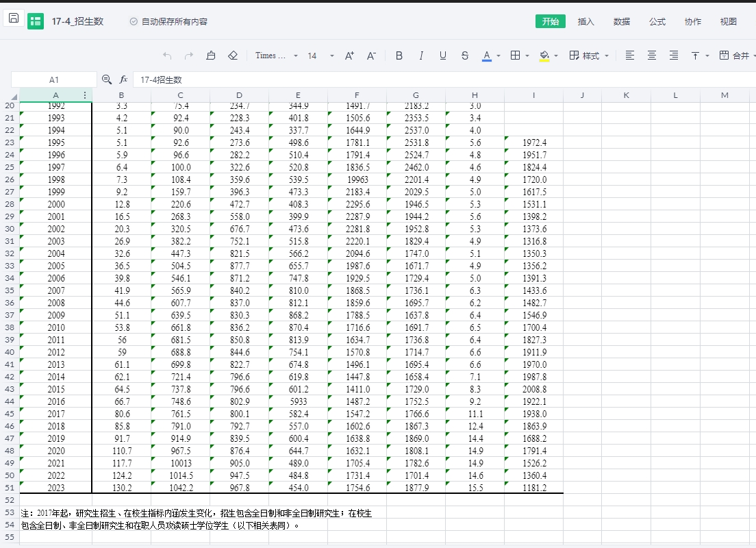
Task: Click the fx insert function icon
Action: 124,79
